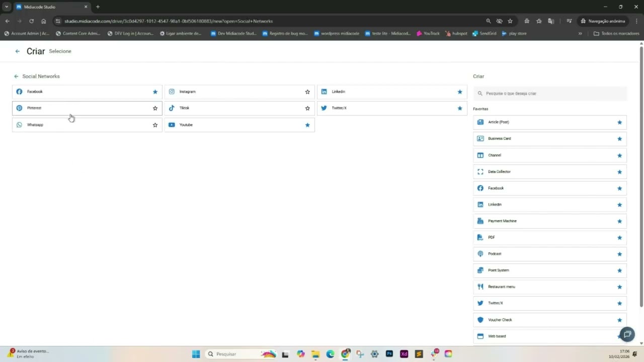Favorite Pinterest with its star
644x362 pixels.
[x=155, y=108]
